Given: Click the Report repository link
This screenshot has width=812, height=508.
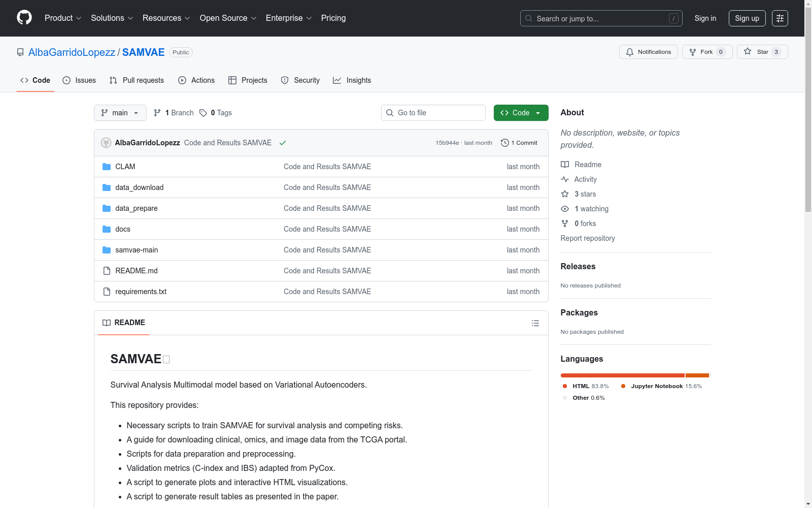Looking at the screenshot, I should [x=588, y=238].
